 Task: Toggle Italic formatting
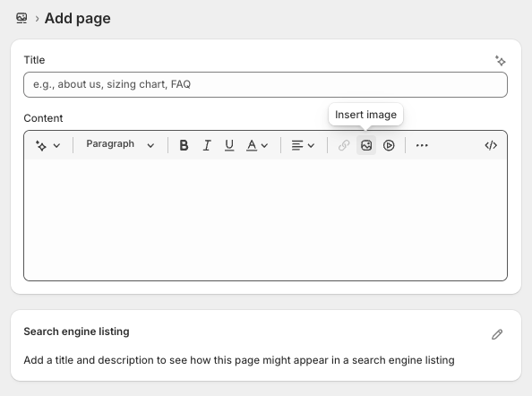tap(207, 145)
